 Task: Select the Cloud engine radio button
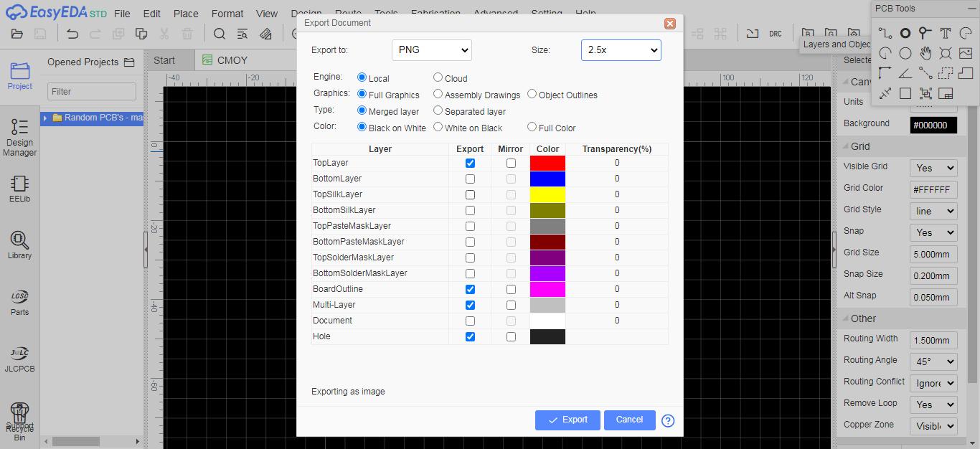point(438,77)
